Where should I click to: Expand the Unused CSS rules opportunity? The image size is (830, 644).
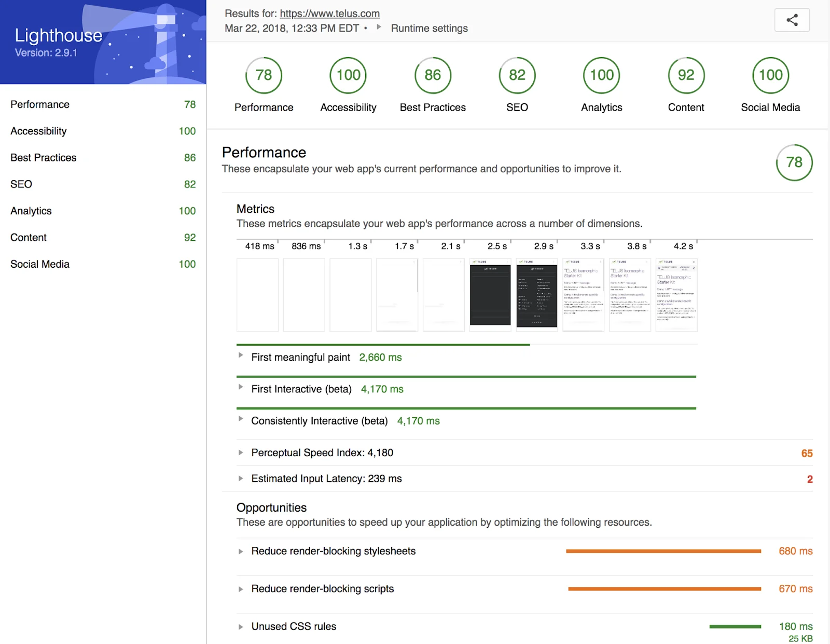coord(241,627)
